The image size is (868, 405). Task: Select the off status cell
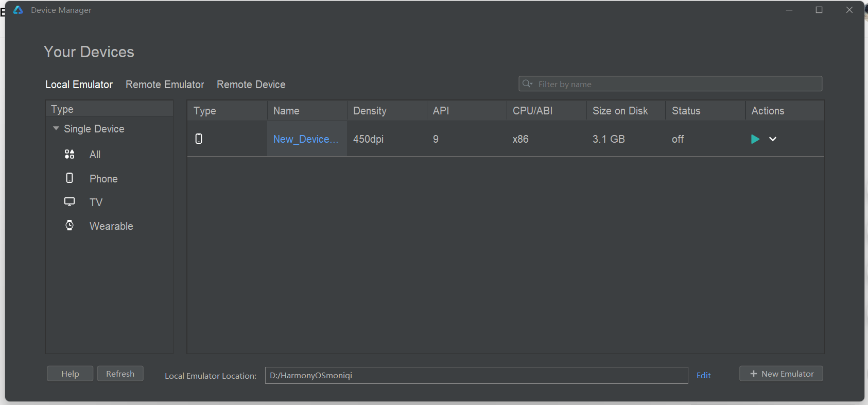705,139
